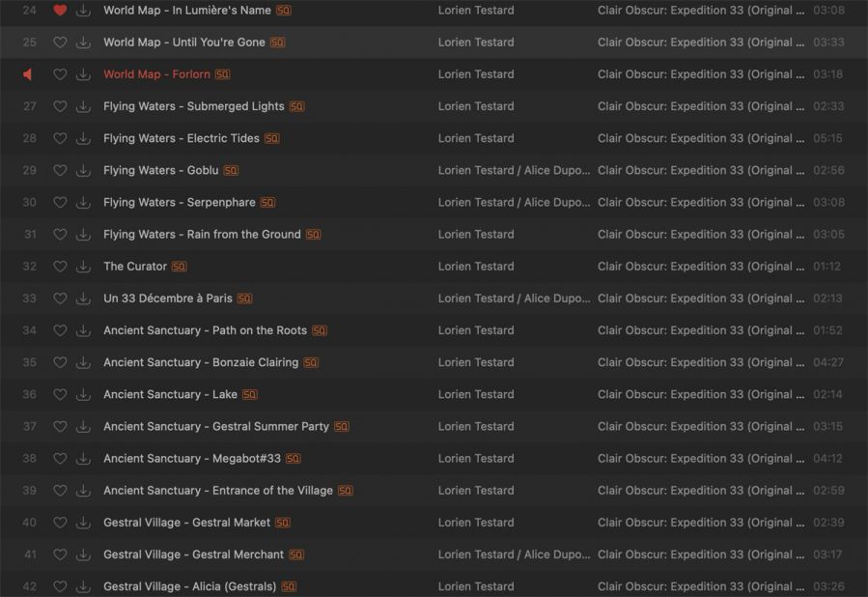Open the artist link on The Curator row
The image size is (868, 597).
[476, 267]
